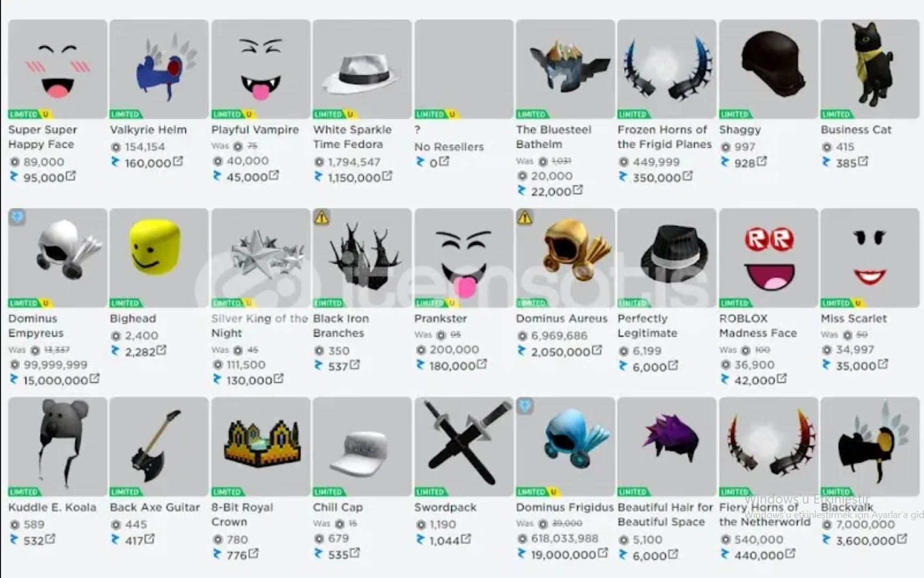Open external link icon beside Swordpack 1,044
The width and height of the screenshot is (924, 578).
(466, 539)
